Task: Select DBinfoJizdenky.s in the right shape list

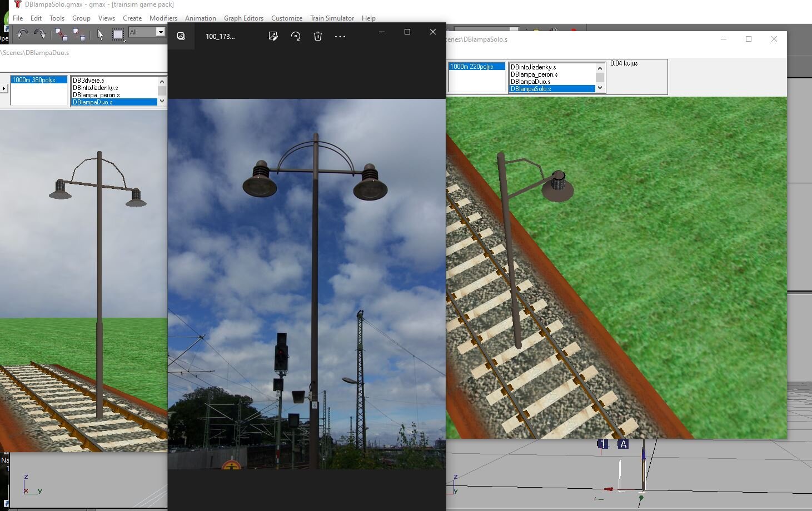Action: click(x=552, y=67)
